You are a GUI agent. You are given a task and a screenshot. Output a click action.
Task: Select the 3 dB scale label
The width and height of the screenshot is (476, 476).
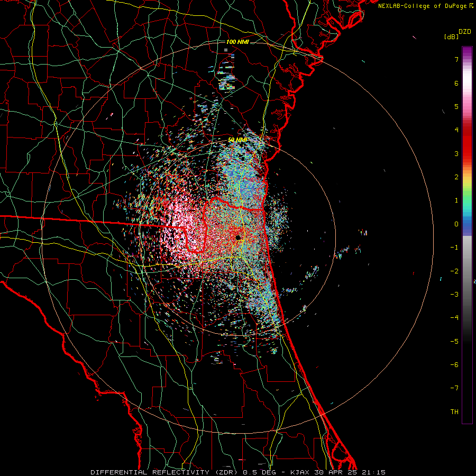point(456,153)
